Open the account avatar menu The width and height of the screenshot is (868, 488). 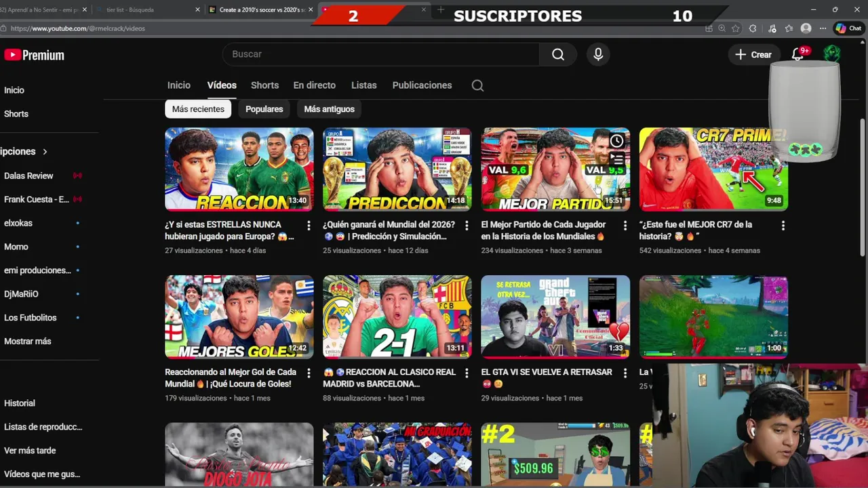pyautogui.click(x=832, y=54)
